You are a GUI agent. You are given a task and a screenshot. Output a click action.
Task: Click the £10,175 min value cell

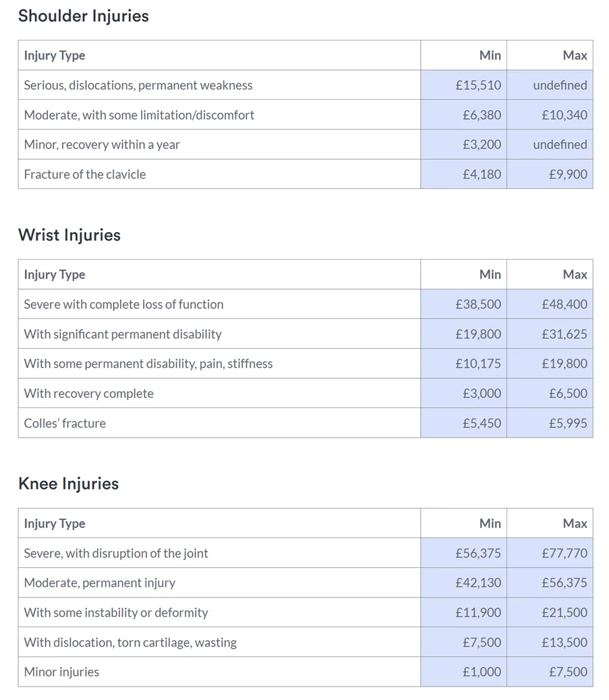click(x=478, y=364)
